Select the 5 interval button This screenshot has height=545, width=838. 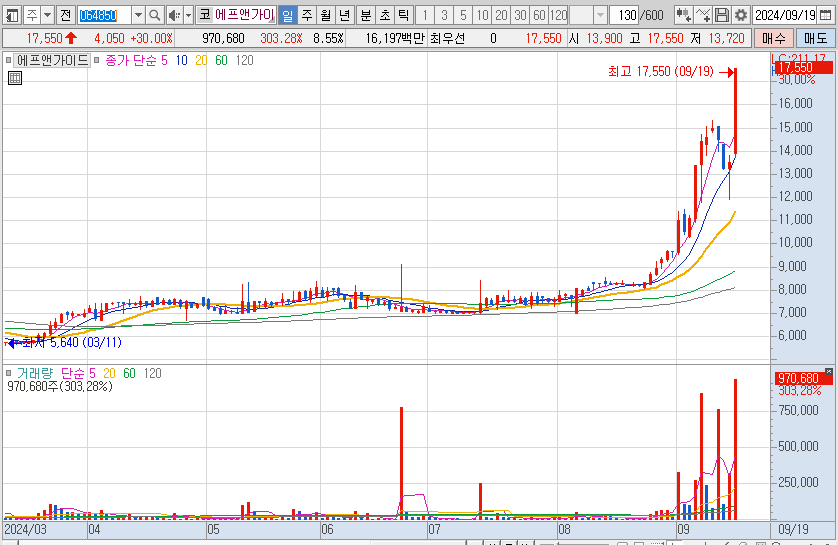pyautogui.click(x=463, y=15)
